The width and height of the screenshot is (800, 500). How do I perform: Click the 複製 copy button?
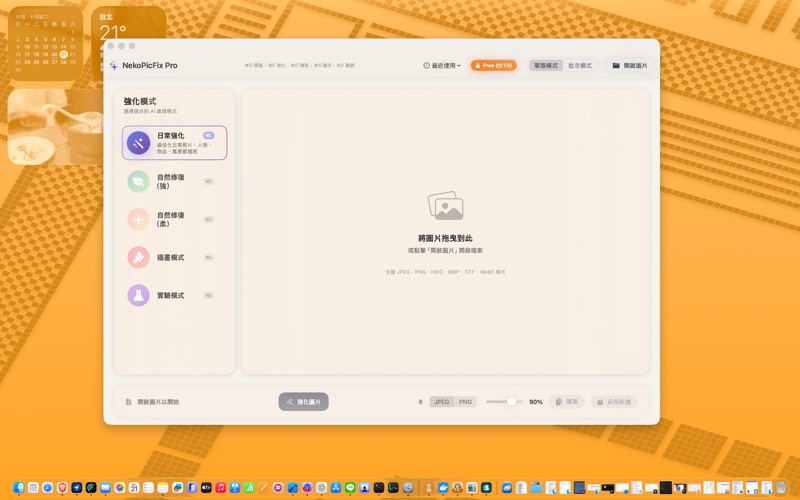[x=567, y=402]
